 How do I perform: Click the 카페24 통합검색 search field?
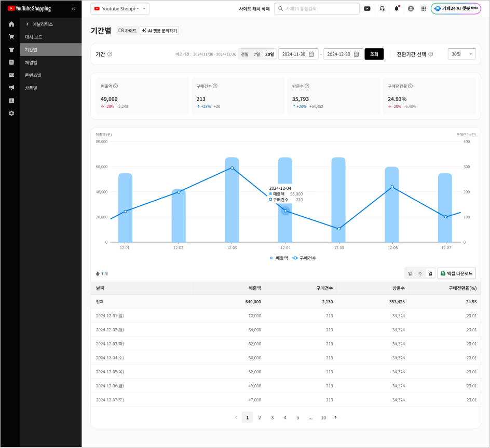tap(317, 9)
